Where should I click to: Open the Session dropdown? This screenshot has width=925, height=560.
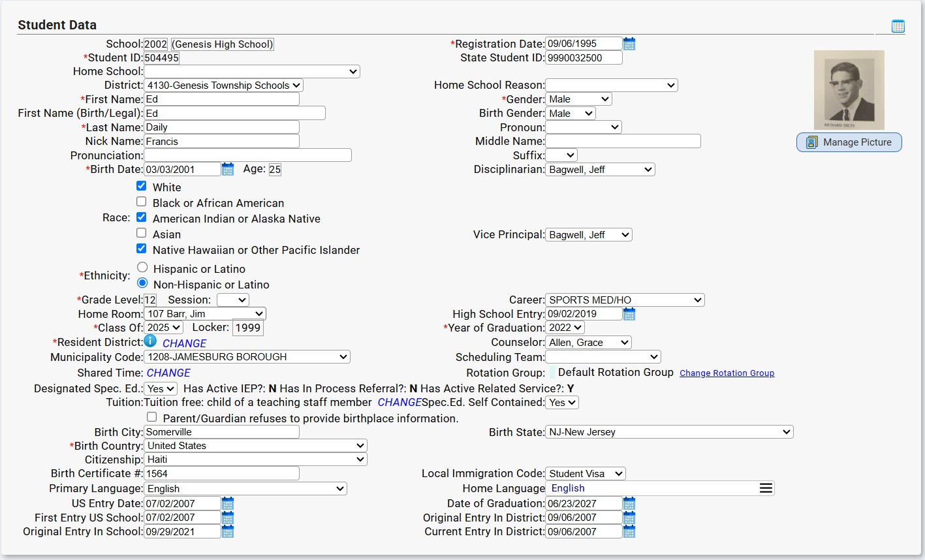[x=233, y=300]
